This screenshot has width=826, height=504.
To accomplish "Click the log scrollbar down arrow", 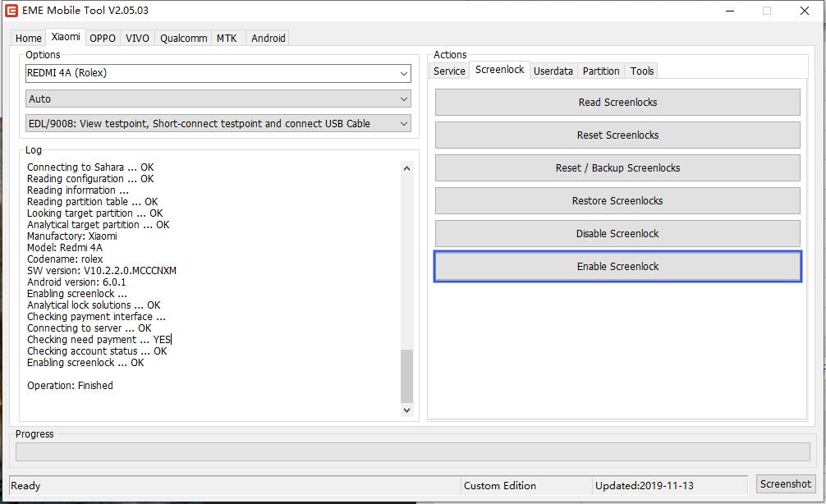I will pos(406,410).
